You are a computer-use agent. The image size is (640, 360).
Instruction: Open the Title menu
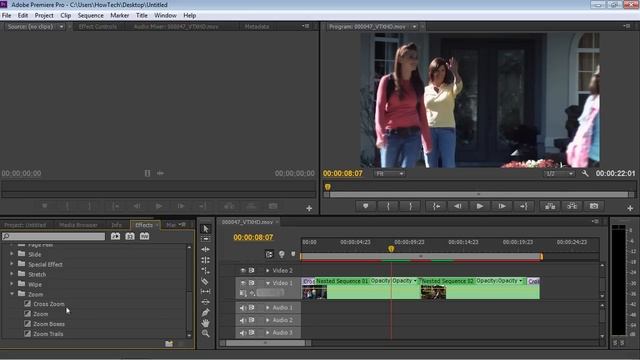(x=142, y=16)
